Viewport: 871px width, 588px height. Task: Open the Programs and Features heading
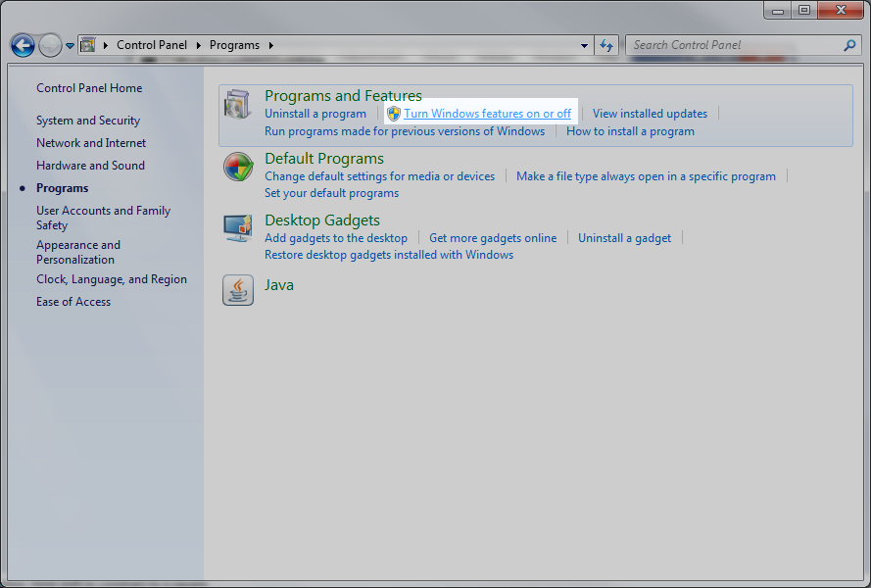tap(343, 96)
